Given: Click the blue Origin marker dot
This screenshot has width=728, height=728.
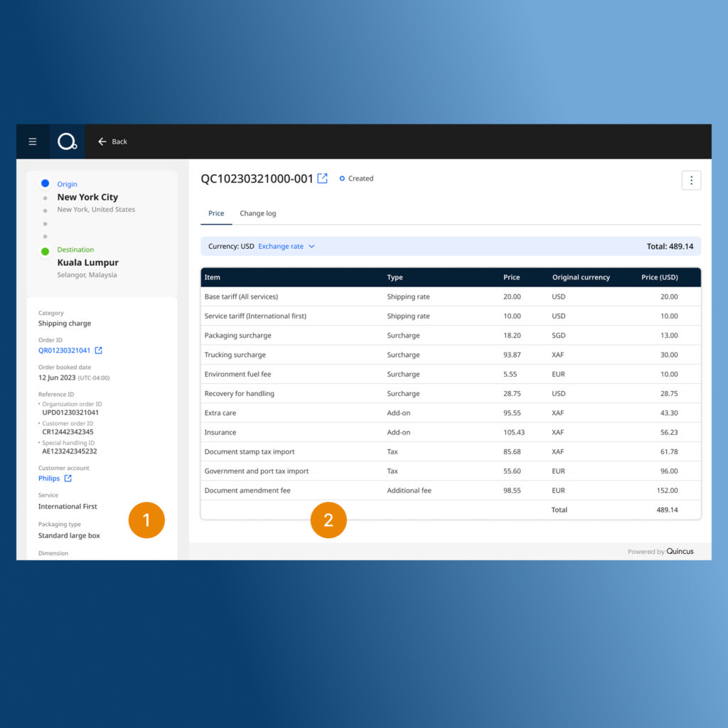Looking at the screenshot, I should pos(45,183).
